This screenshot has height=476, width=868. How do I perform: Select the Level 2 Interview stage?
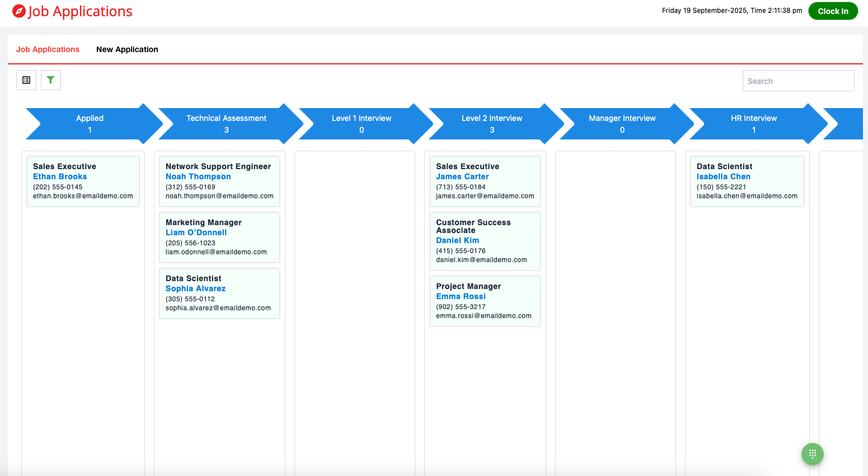[492, 124]
